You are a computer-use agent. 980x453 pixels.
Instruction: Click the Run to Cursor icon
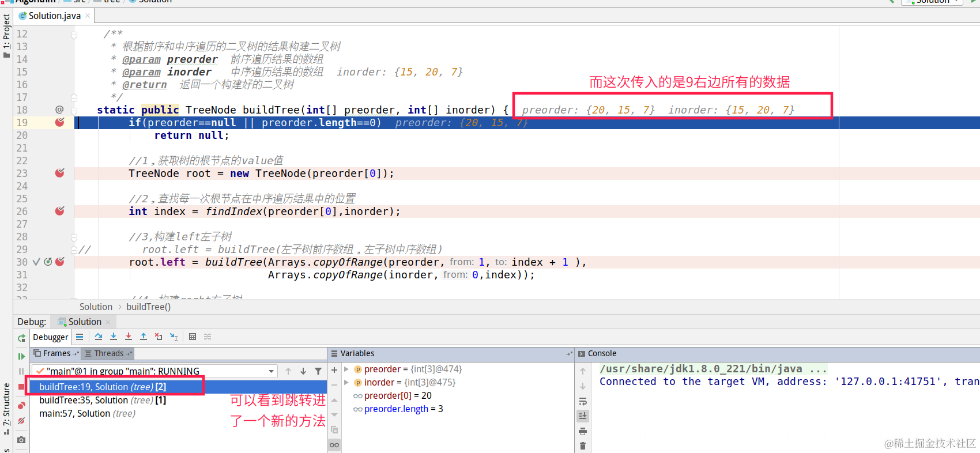174,337
